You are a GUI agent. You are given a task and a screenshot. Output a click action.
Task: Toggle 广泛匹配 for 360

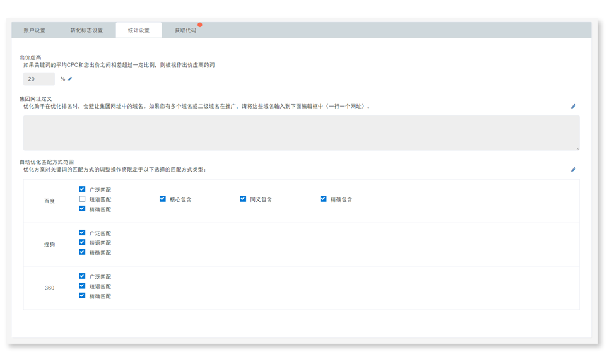click(x=83, y=276)
